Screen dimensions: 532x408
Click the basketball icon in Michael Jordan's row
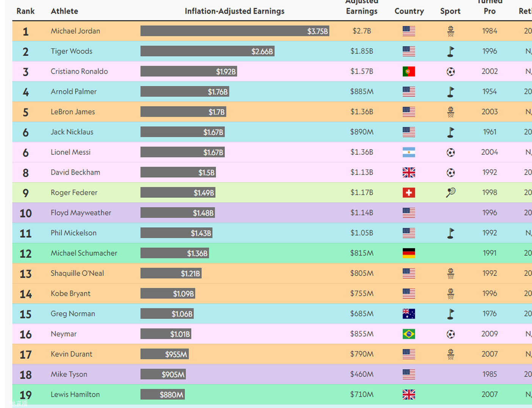[x=450, y=31]
